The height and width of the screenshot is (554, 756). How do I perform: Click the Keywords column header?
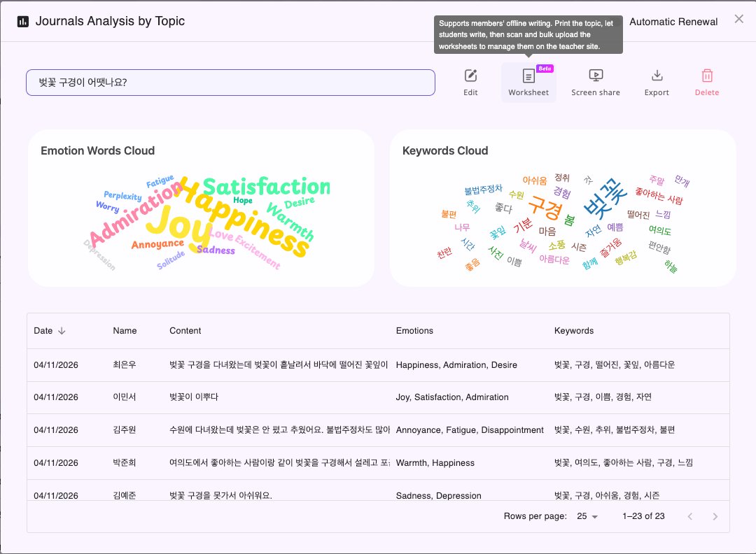573,331
